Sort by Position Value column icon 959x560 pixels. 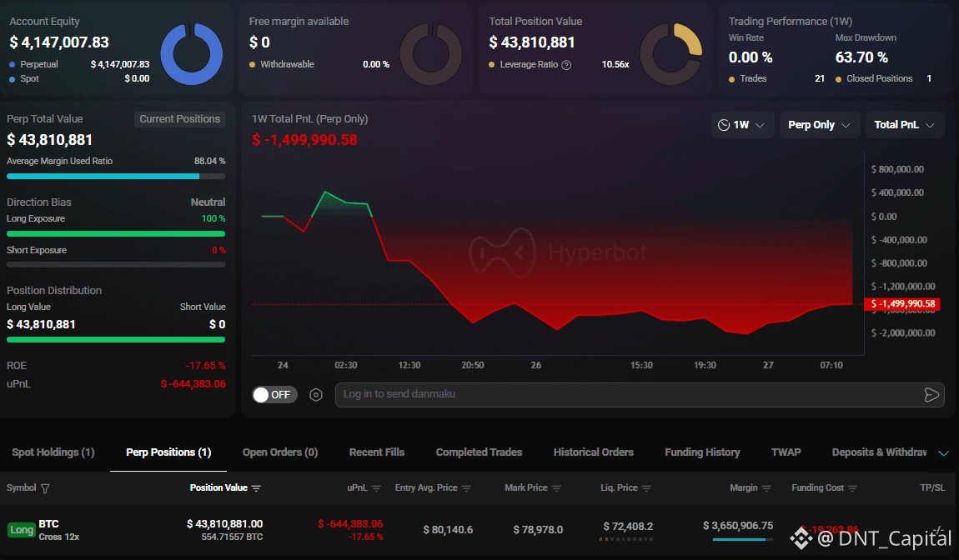pyautogui.click(x=256, y=487)
